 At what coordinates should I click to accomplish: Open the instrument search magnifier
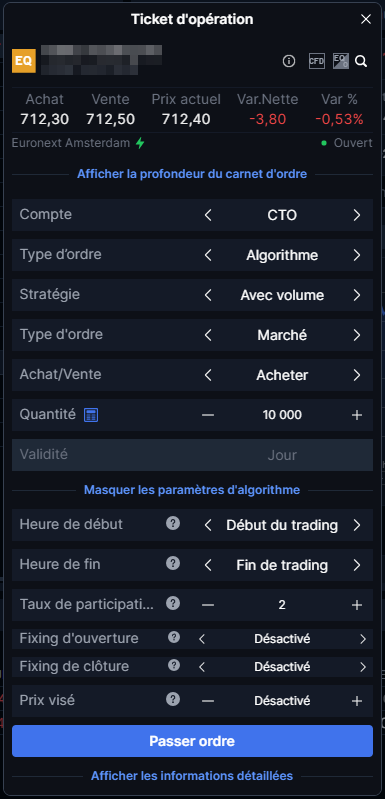click(x=361, y=61)
